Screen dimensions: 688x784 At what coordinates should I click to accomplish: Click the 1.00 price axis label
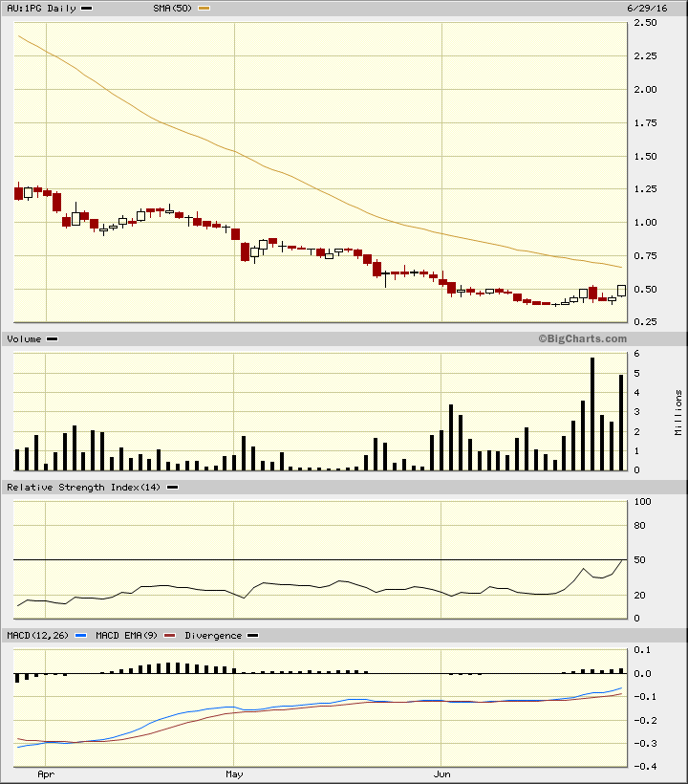click(646, 223)
